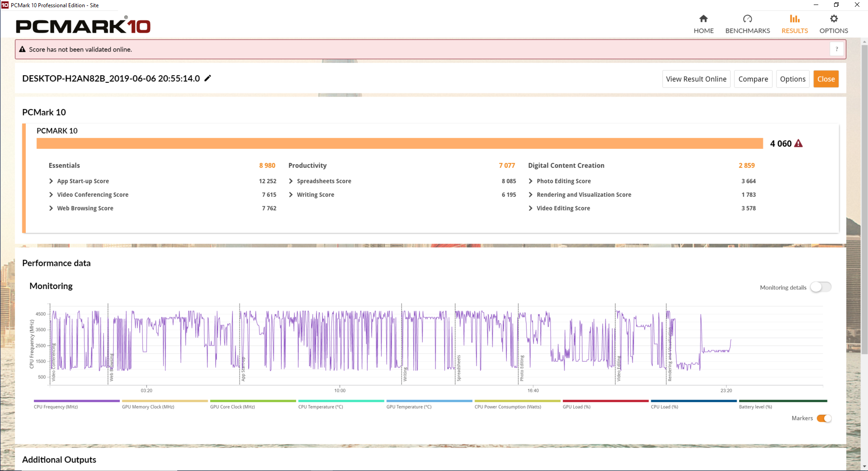
Task: Click the benchmarks gauge icon
Action: 747,19
